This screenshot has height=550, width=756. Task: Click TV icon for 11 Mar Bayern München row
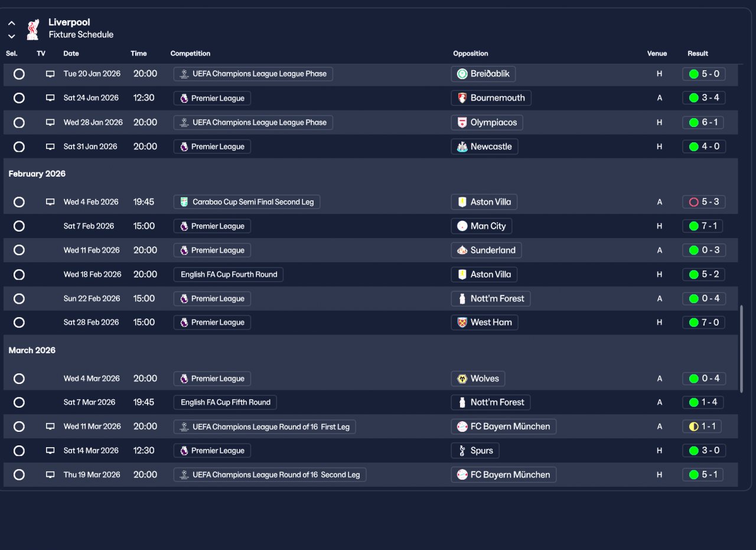tap(50, 427)
